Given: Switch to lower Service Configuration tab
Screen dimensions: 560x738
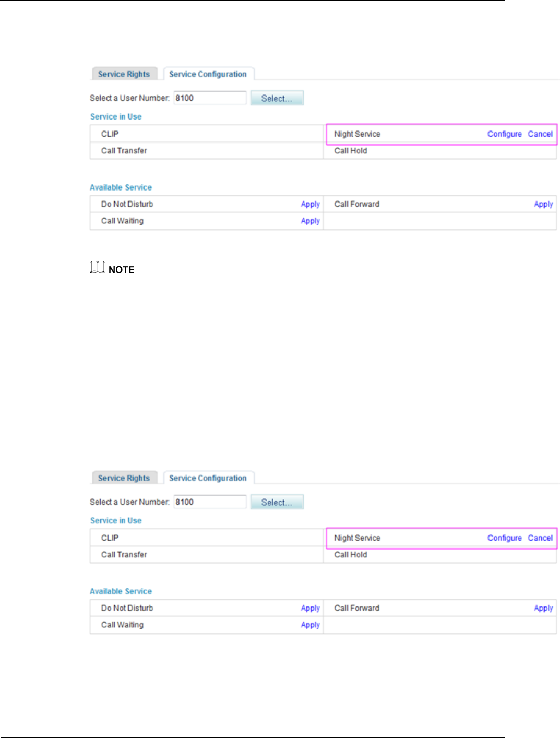Looking at the screenshot, I should pyautogui.click(x=208, y=478).
